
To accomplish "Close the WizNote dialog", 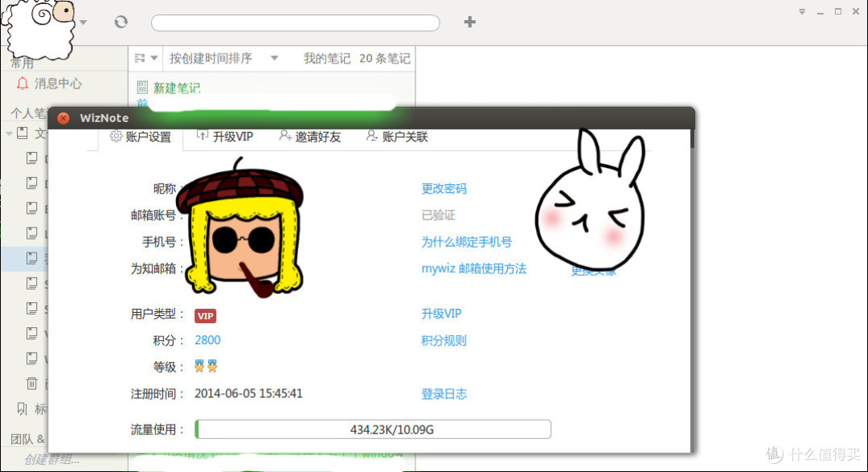I will pyautogui.click(x=63, y=118).
